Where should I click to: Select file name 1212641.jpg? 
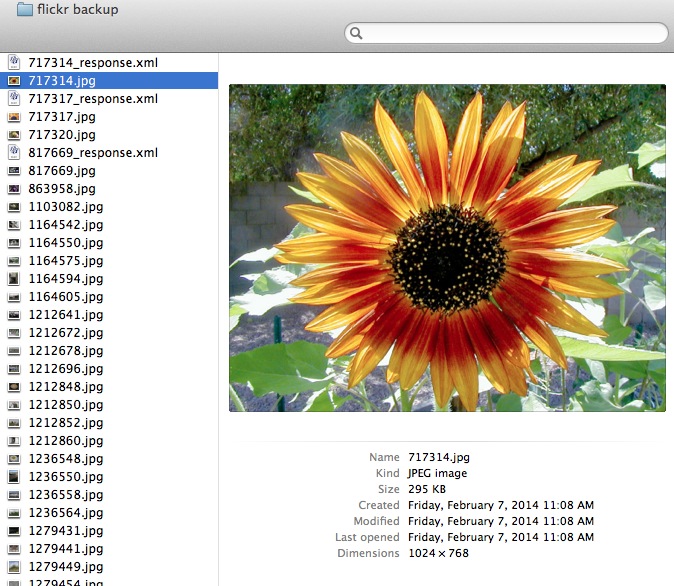[66, 315]
